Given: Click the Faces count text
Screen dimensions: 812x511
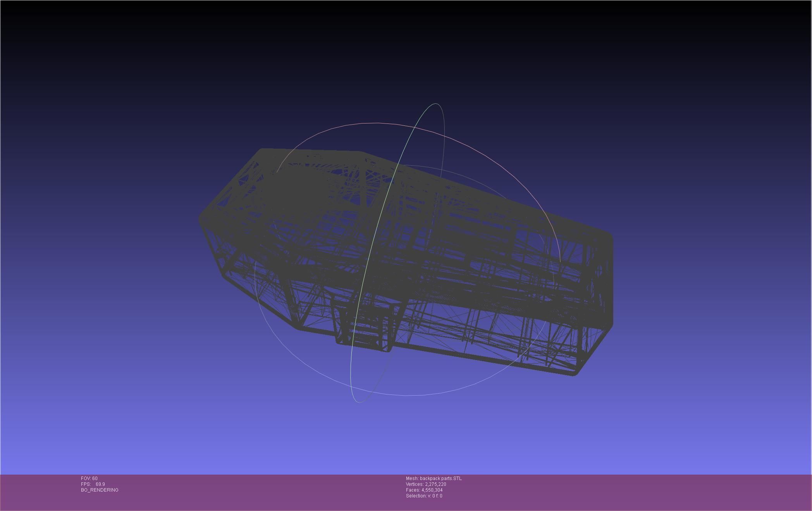Looking at the screenshot, I should click(424, 490).
